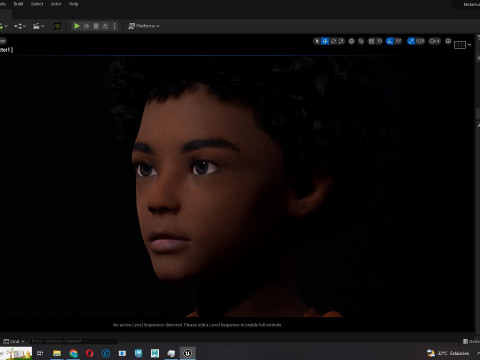This screenshot has height=360, width=480.
Task: Change grid snap size value 10
Action: [x=379, y=41]
